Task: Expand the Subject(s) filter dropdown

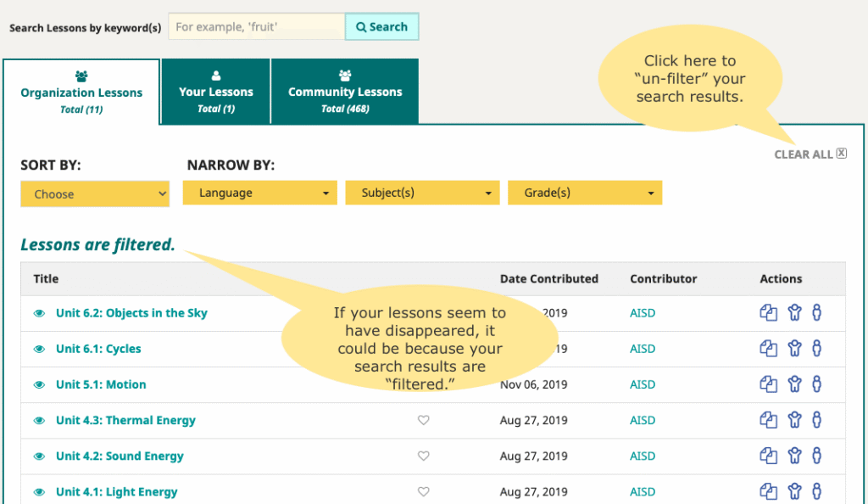Action: [x=422, y=193]
